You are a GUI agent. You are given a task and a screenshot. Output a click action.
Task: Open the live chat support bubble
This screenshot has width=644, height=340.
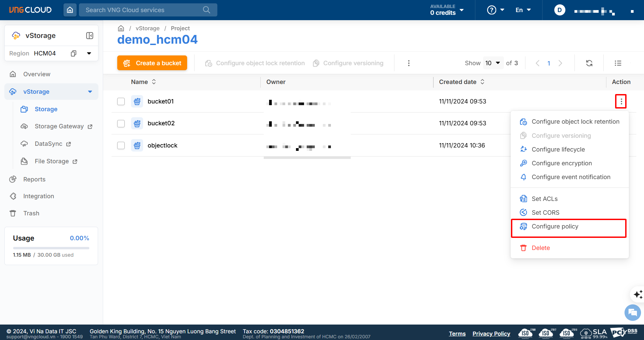click(632, 313)
